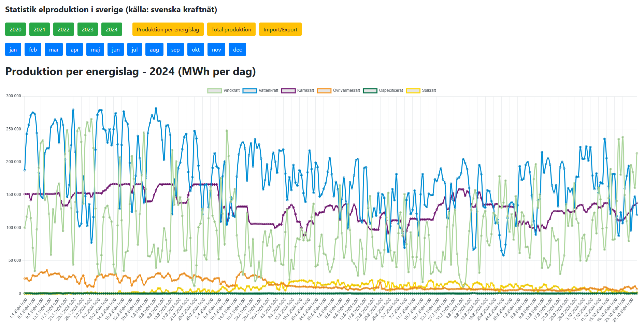Screen dimensions: 644x327
Task: Show data for aug
Action: [x=154, y=49]
